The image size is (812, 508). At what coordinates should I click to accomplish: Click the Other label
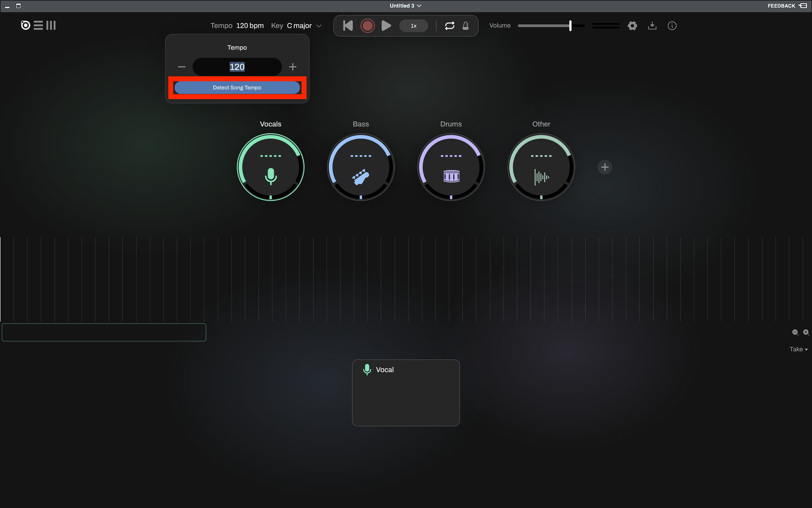(x=541, y=124)
